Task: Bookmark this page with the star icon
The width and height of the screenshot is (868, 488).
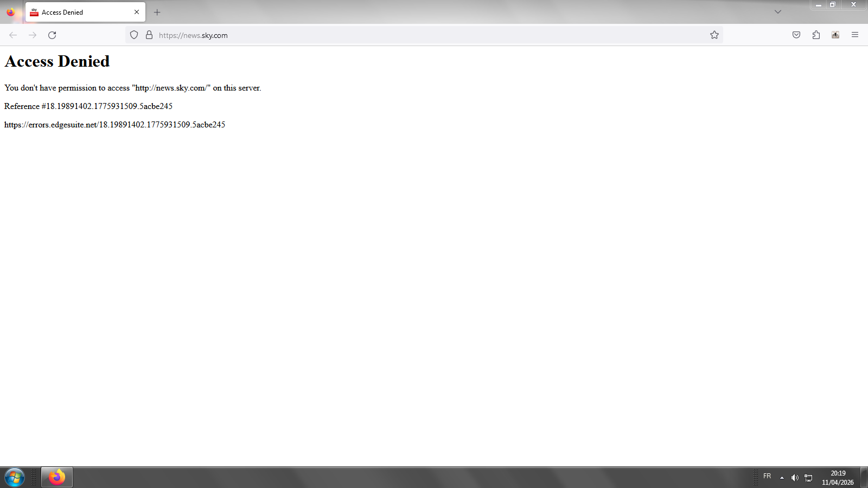Action: (714, 35)
